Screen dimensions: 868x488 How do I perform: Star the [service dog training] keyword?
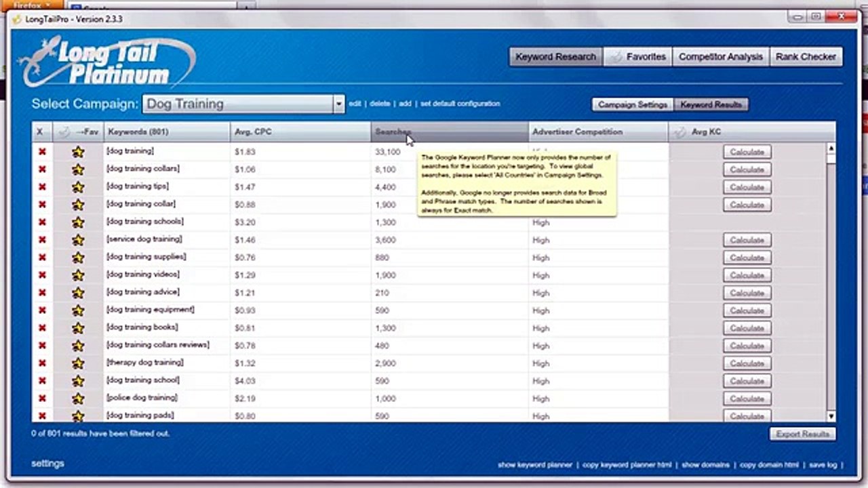(78, 240)
